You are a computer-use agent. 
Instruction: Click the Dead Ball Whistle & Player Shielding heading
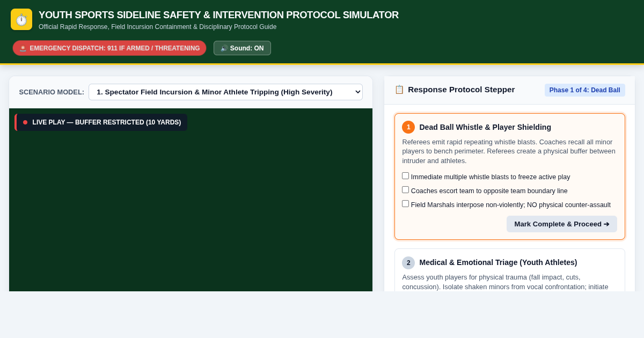coord(485,127)
